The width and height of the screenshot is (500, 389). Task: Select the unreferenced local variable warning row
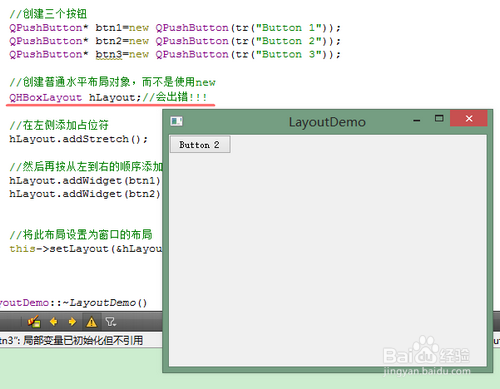point(81,340)
